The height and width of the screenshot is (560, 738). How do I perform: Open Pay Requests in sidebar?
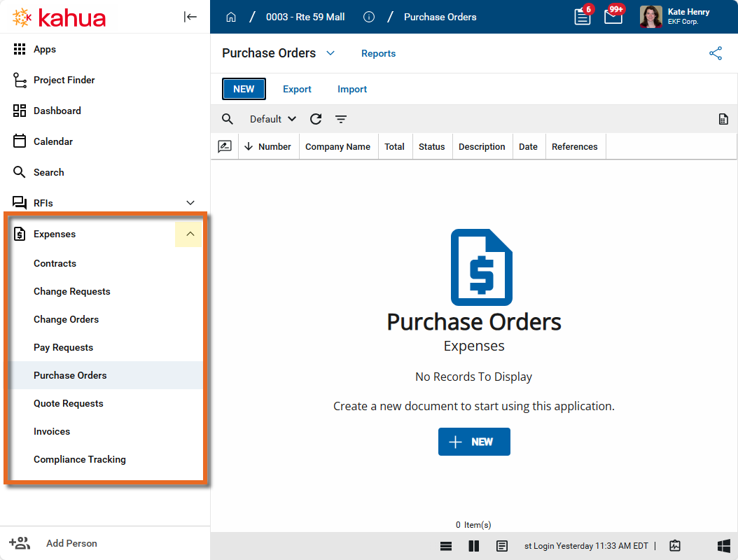tap(63, 347)
